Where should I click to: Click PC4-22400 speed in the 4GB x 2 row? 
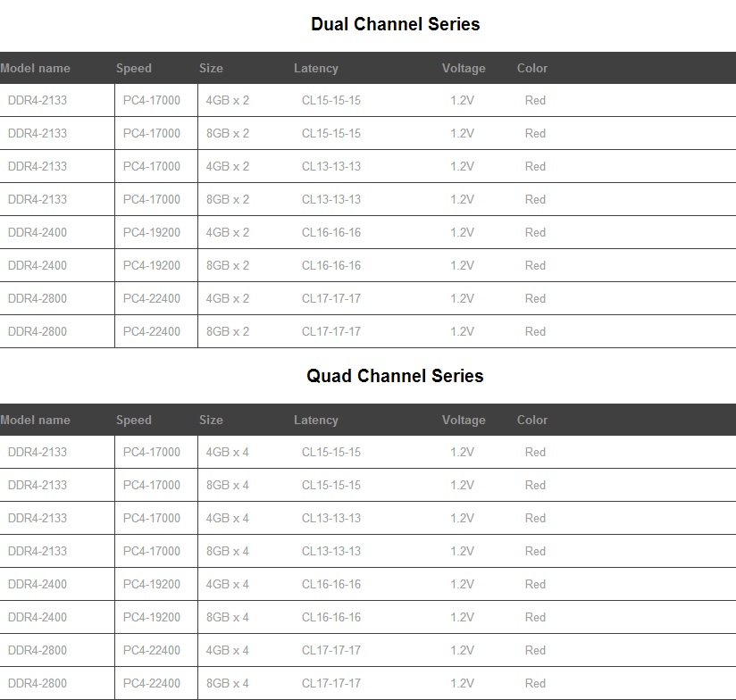(152, 298)
